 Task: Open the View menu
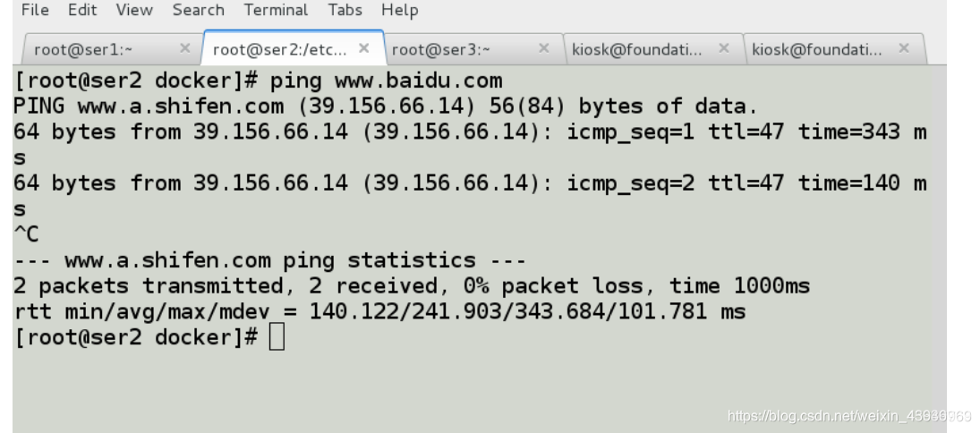tap(134, 10)
